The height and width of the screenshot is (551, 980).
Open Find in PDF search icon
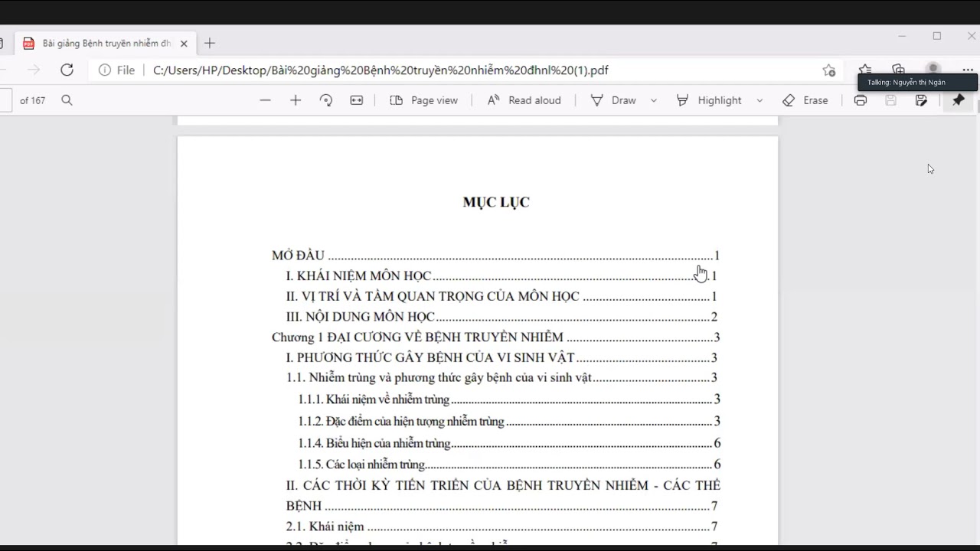coord(67,100)
